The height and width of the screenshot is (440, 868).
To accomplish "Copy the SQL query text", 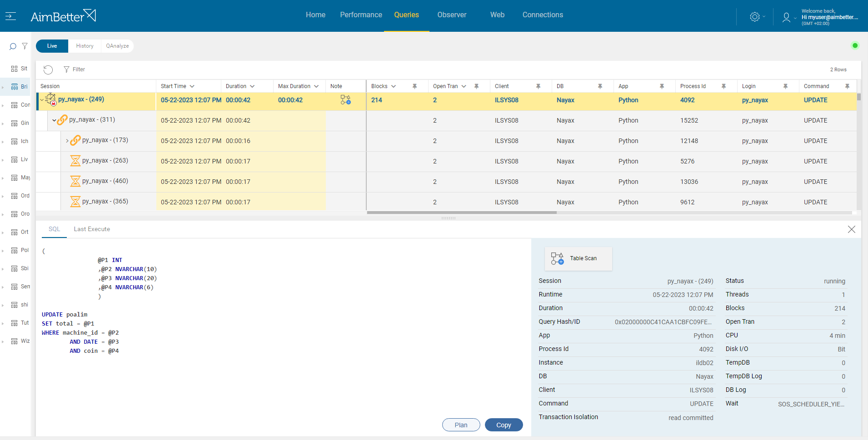I will [504, 425].
